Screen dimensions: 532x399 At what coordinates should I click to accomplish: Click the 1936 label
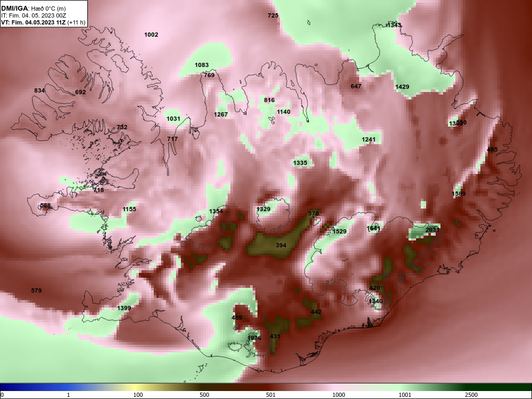(254, 338)
